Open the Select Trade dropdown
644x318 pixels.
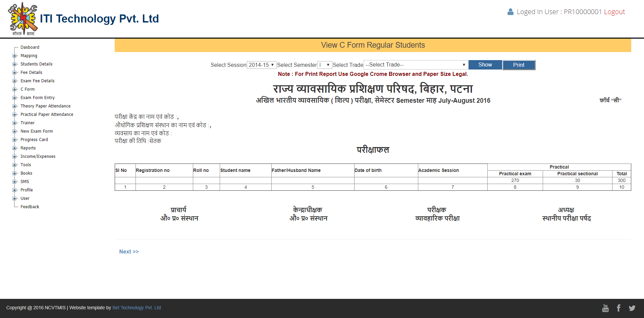[416, 65]
